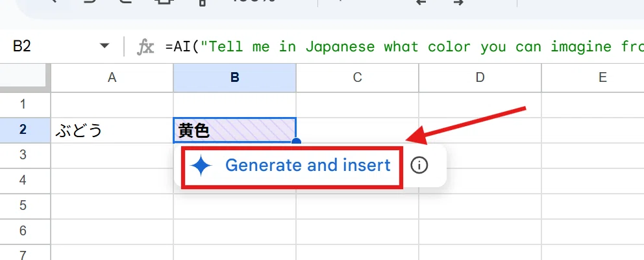Select empty cell C2

[x=357, y=131]
